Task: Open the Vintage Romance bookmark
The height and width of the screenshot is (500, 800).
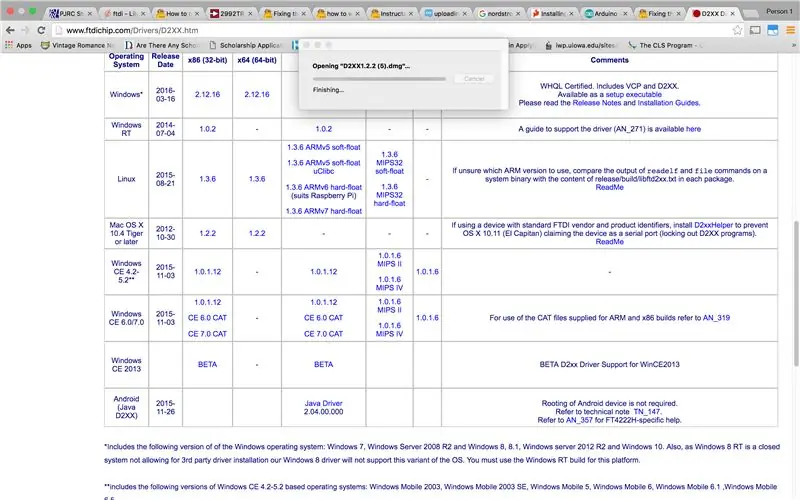Action: pos(78,45)
